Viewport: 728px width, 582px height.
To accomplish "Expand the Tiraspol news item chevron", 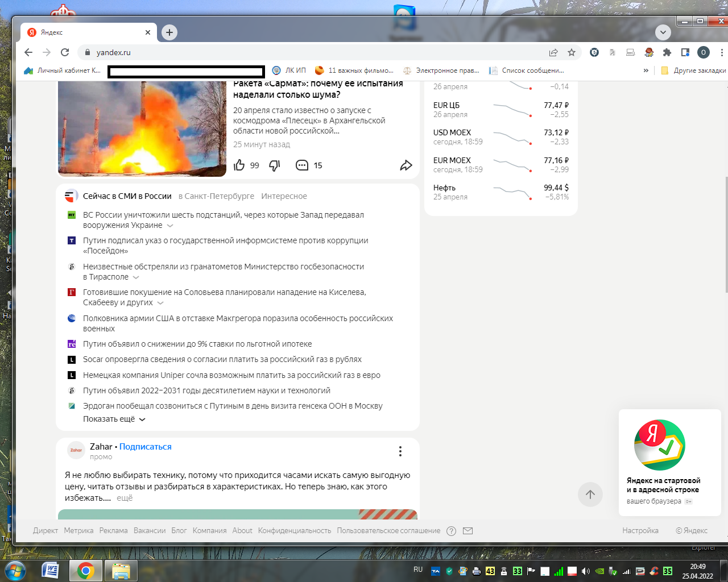I will (x=136, y=277).
